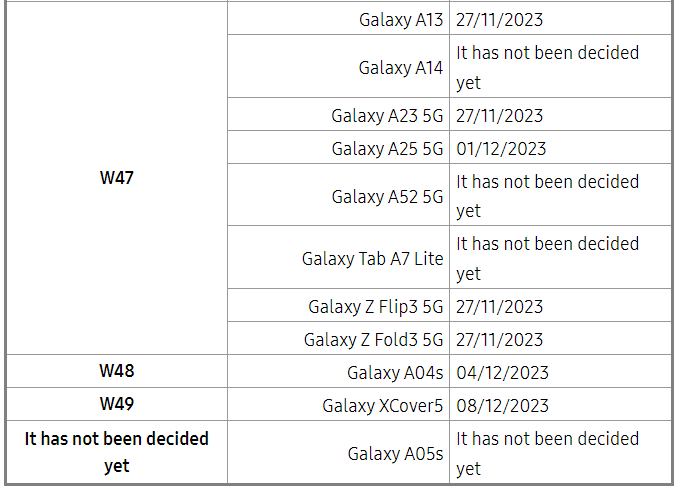
Task: Click the Galaxy Tab A7 Lite cell
Action: (338, 257)
